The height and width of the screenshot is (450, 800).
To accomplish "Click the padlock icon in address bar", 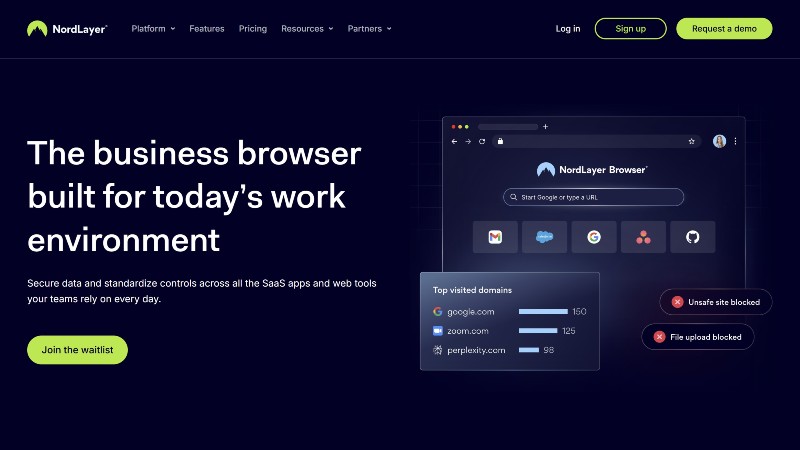I will click(x=501, y=141).
